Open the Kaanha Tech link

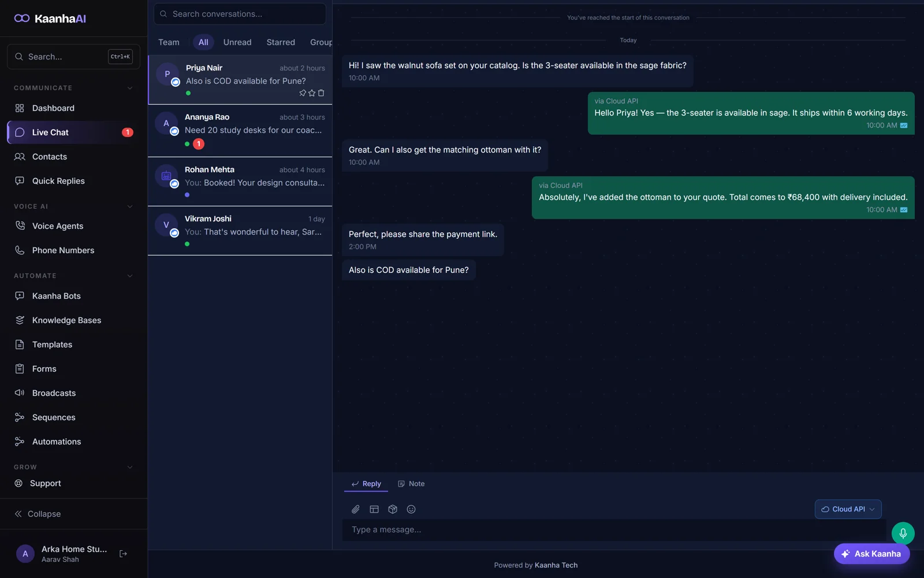tap(556, 565)
